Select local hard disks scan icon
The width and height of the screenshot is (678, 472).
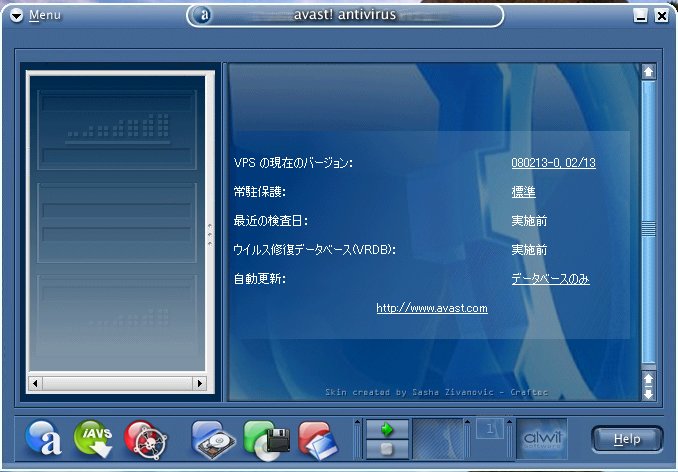click(x=213, y=440)
